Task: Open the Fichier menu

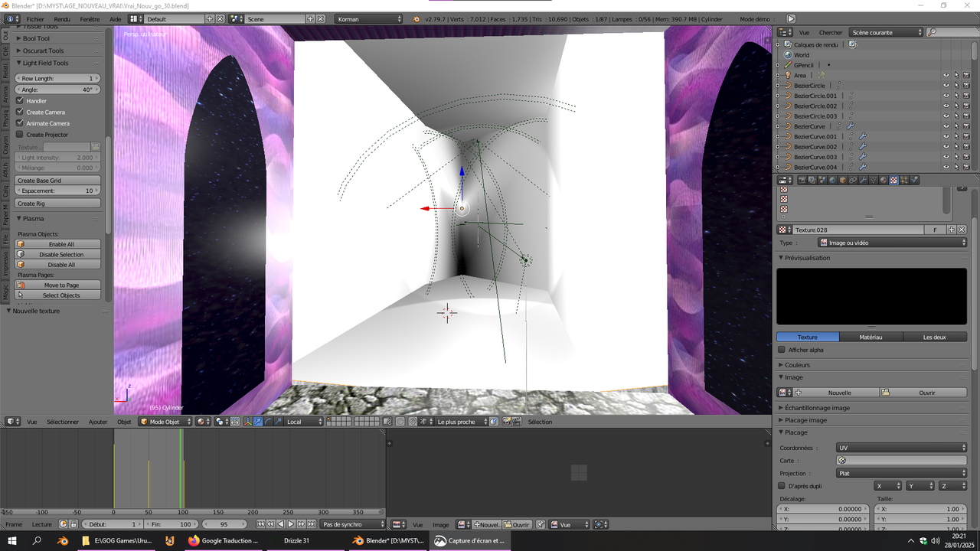Action: tap(35, 18)
